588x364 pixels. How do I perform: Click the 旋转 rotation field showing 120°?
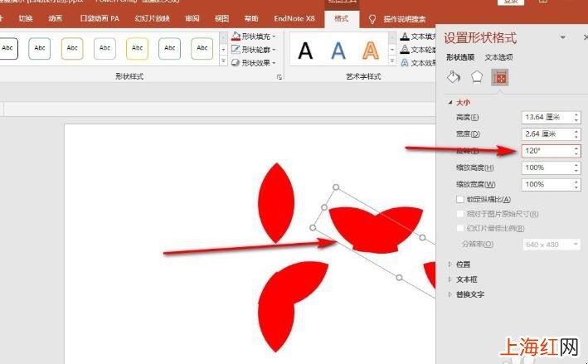click(x=552, y=151)
